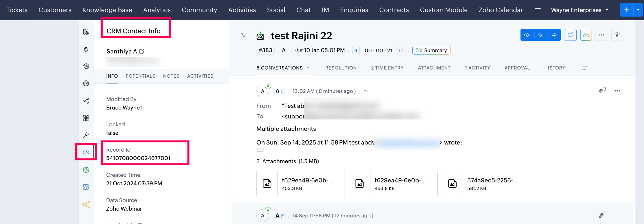Reset the ticket timer with refresh icon
Viewport: 644px width, 224px height.
401,51
